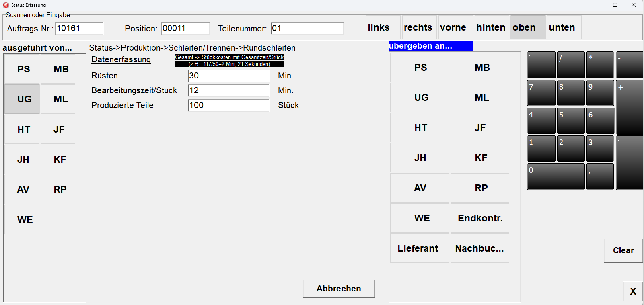This screenshot has height=305, width=644.
Task: Tap the comma key on the keypad
Action: click(x=600, y=176)
